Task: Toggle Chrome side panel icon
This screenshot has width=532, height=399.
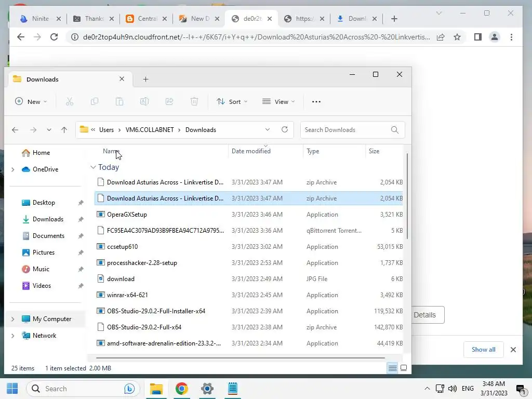Action: click(478, 37)
